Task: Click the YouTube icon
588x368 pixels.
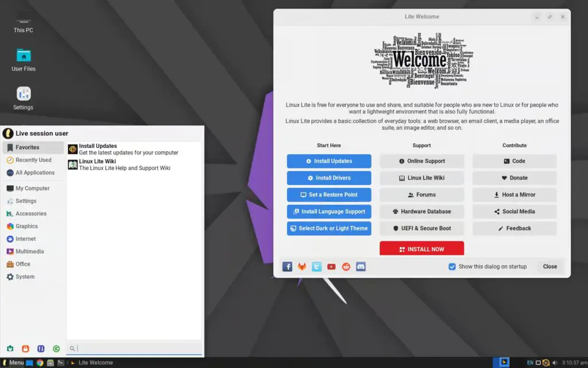Action: click(x=331, y=267)
